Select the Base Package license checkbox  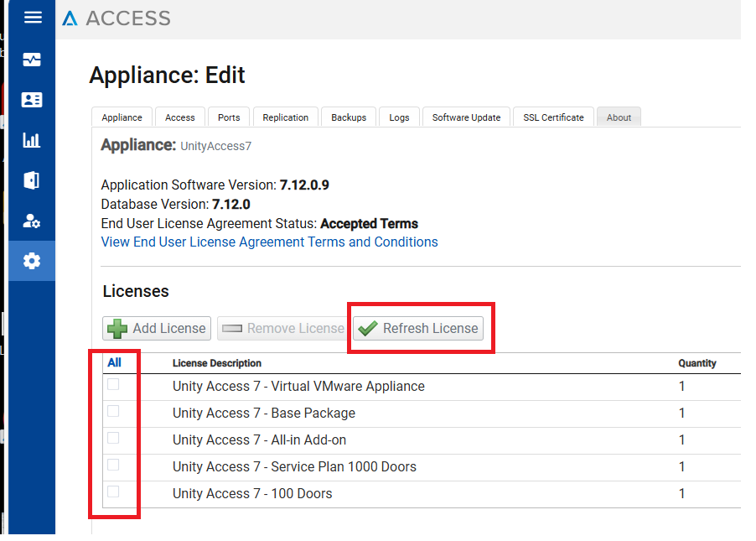113,411
